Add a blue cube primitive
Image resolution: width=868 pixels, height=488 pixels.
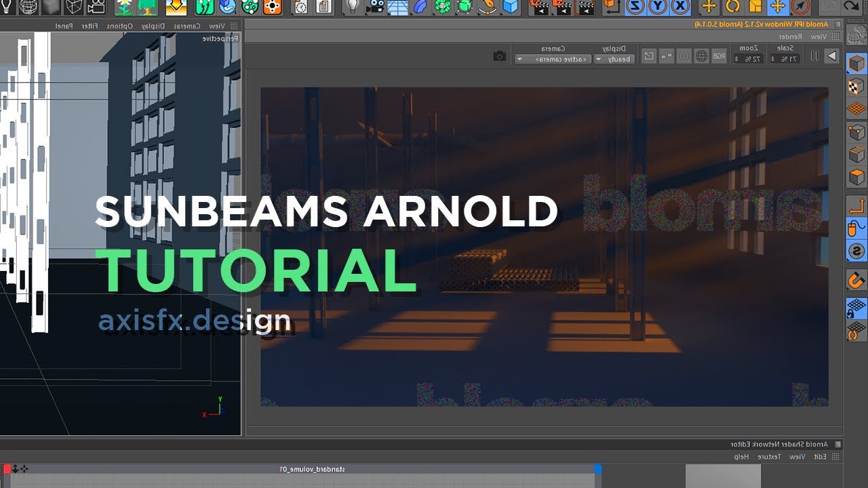[510, 7]
